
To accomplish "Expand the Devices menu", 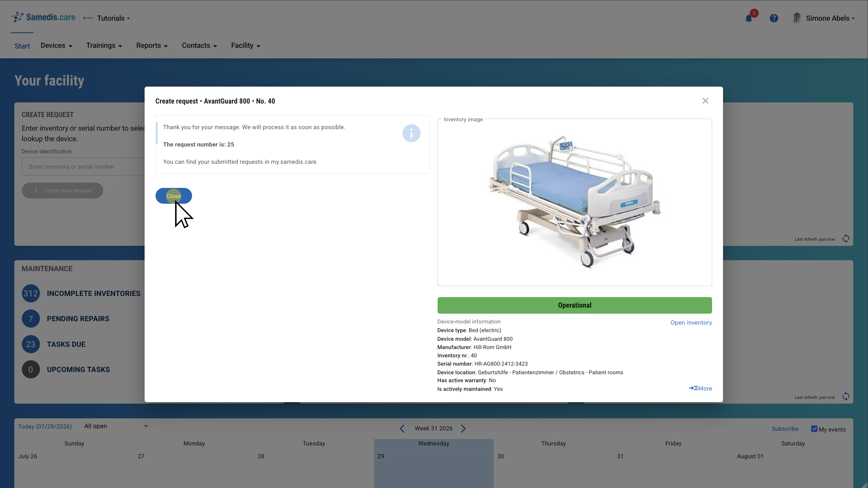I will 56,46.
